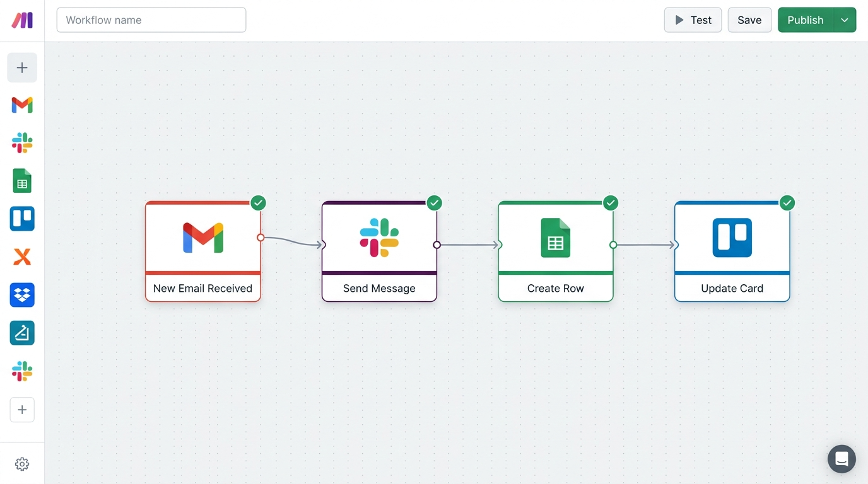Click the green checkmark on Create Row node
The width and height of the screenshot is (868, 484).
tap(610, 203)
